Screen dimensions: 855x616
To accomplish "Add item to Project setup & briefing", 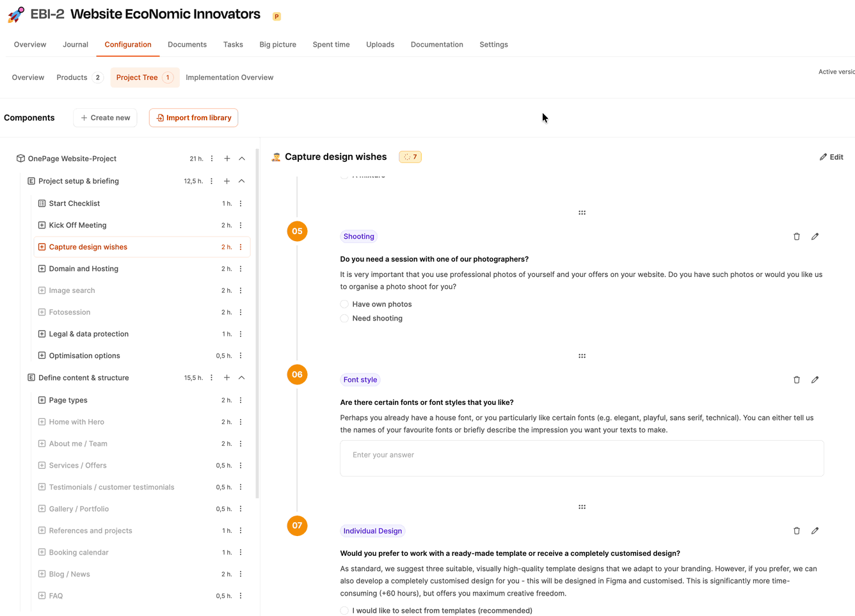I will point(227,181).
